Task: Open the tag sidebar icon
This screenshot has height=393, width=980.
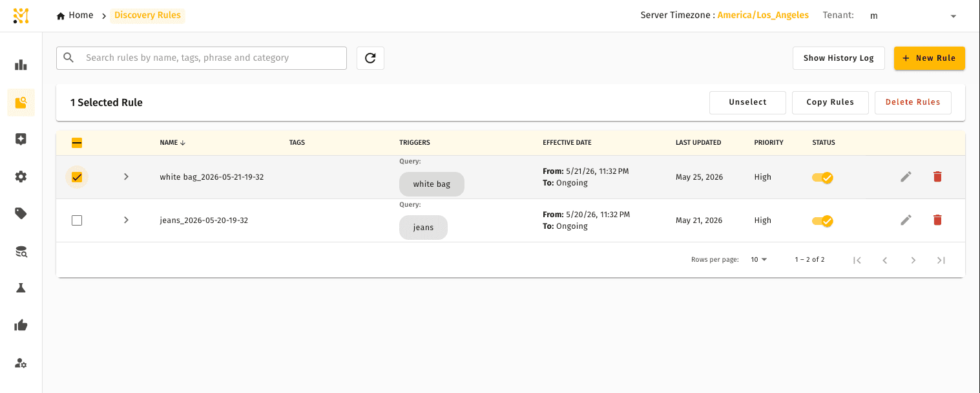Action: tap(21, 213)
